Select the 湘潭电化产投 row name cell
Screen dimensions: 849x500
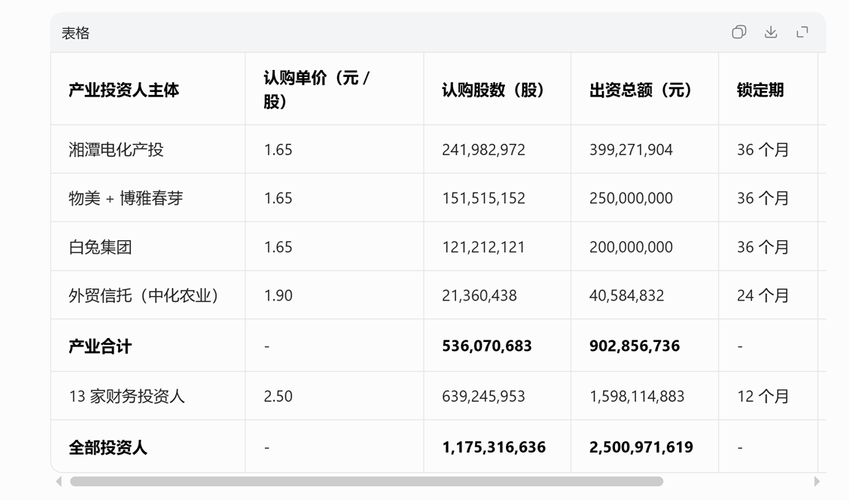116,150
